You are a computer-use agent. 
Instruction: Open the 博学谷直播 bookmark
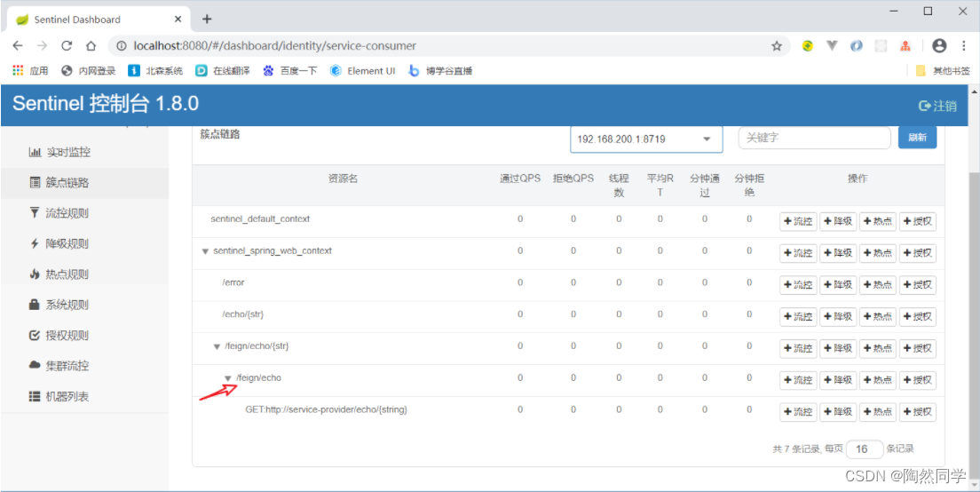(440, 71)
